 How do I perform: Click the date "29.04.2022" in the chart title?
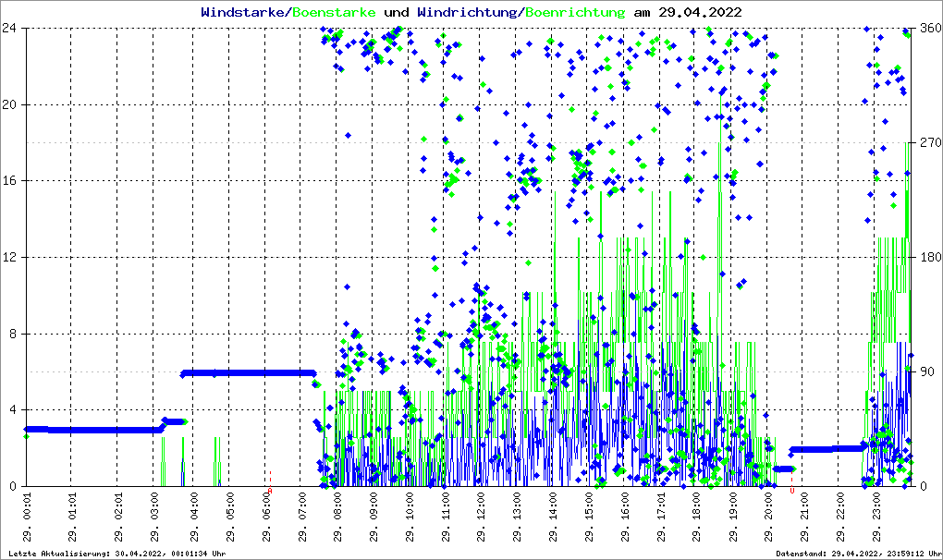pos(700,12)
